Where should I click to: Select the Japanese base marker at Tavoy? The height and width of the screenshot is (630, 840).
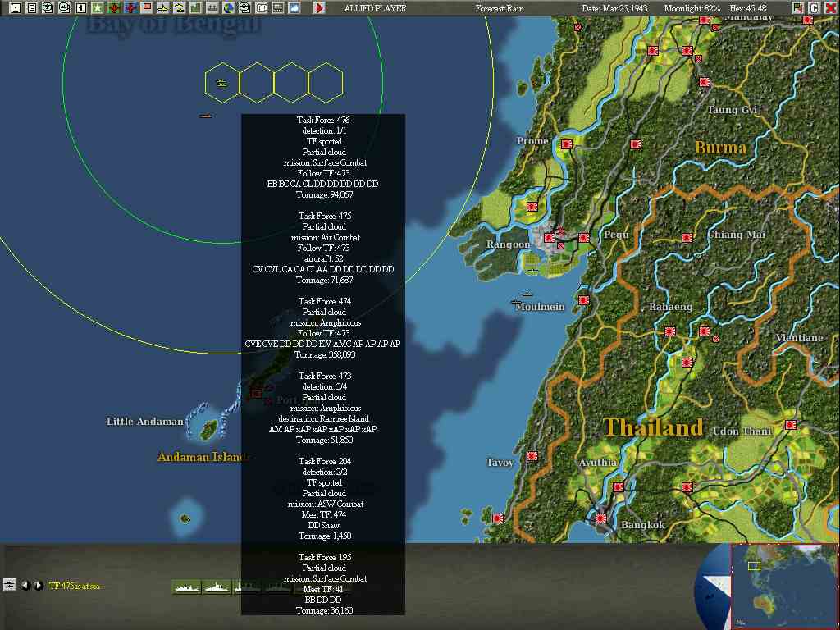click(532, 456)
